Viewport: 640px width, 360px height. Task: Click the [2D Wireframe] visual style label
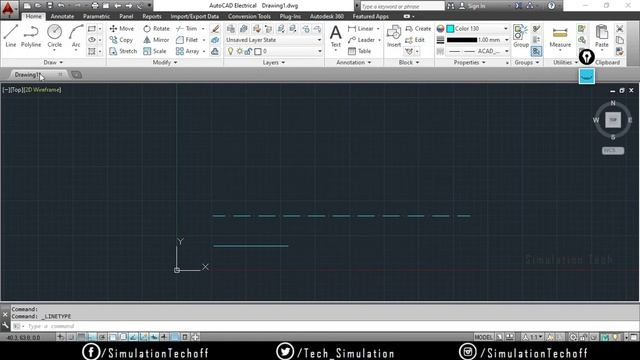(x=42, y=90)
